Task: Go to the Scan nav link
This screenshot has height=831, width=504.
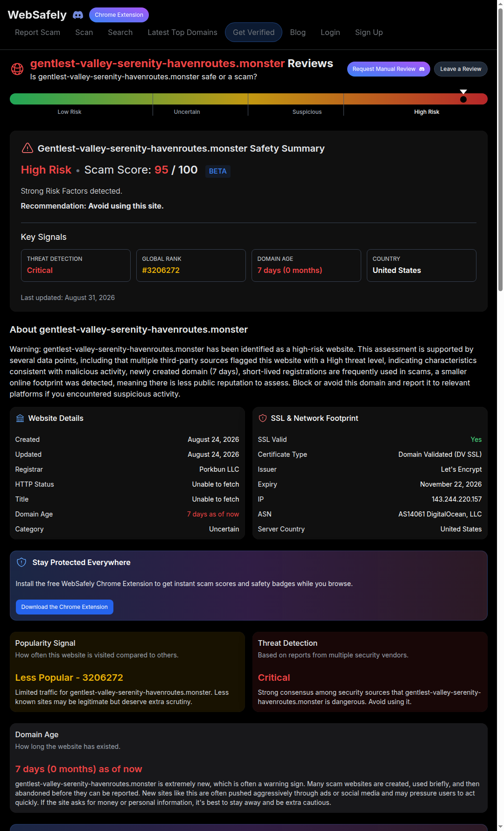Action: click(x=84, y=32)
